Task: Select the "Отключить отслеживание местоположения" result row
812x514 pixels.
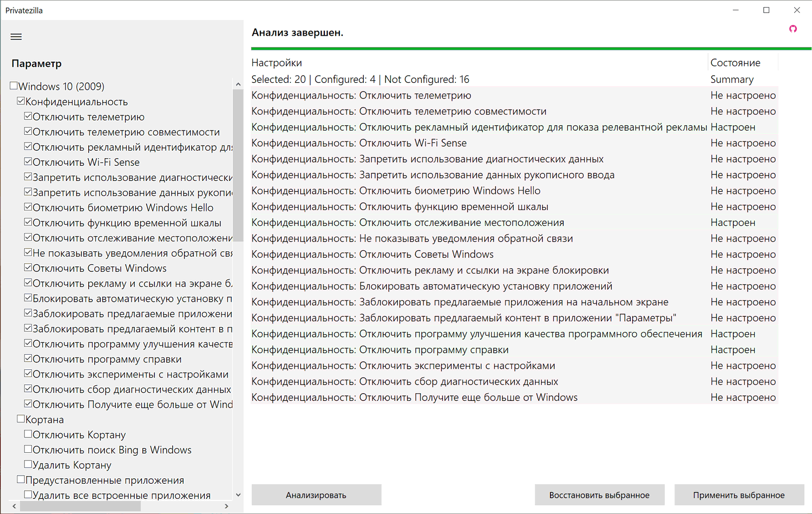Action: click(x=433, y=222)
